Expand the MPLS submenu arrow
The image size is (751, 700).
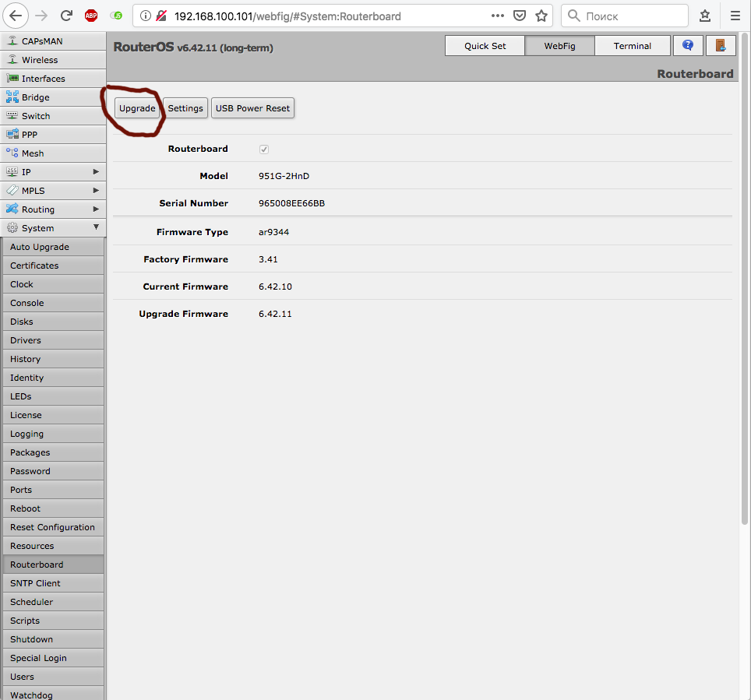(x=96, y=190)
